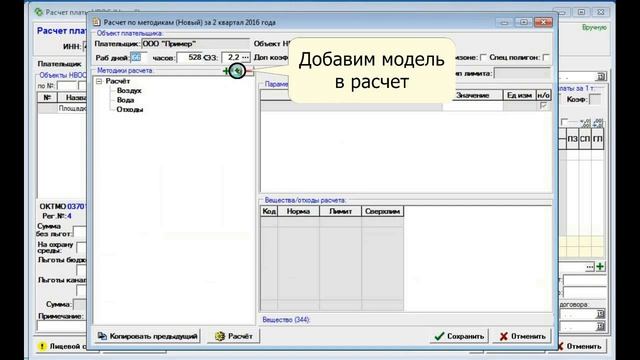640x360 pixels.
Task: Click the № column header in background window
Action: (47, 97)
